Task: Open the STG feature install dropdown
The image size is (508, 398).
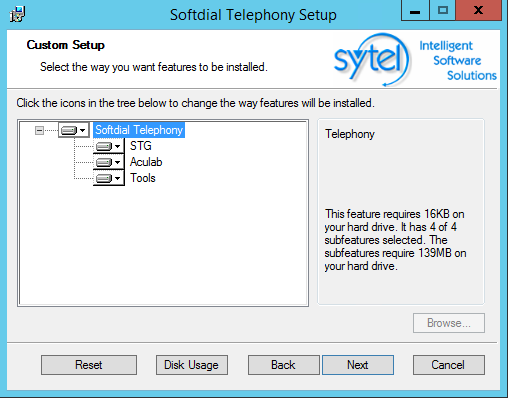Action: click(x=109, y=146)
